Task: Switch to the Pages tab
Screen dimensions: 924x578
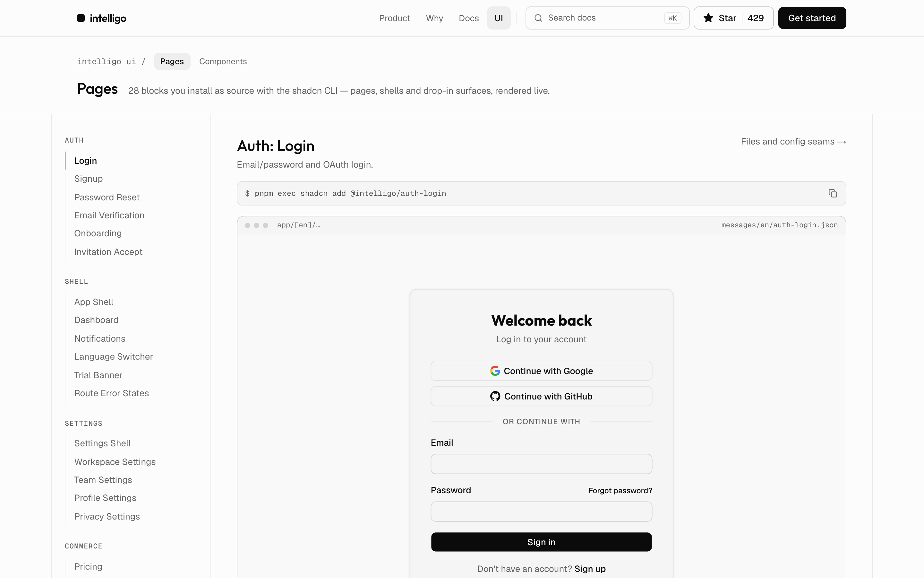Action: coord(172,61)
